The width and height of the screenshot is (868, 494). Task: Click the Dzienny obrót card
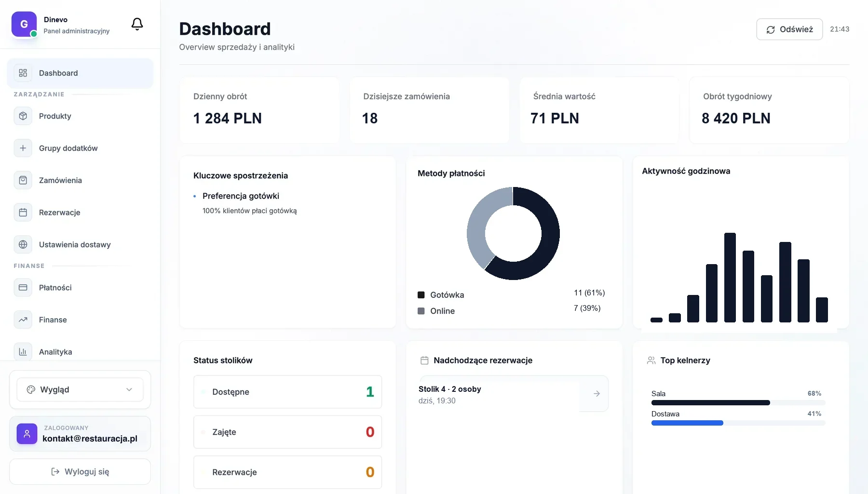coord(259,110)
